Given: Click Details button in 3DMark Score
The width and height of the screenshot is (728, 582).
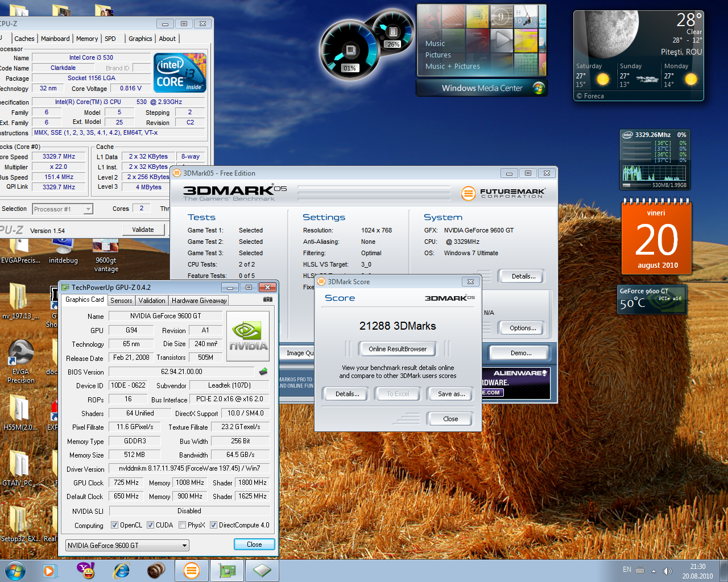Looking at the screenshot, I should (x=347, y=394).
